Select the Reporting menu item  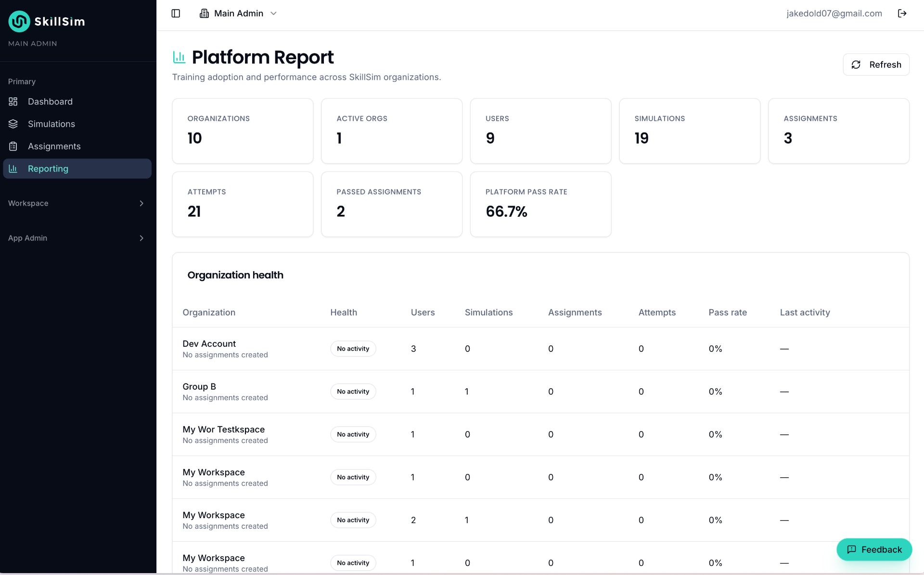(x=77, y=169)
